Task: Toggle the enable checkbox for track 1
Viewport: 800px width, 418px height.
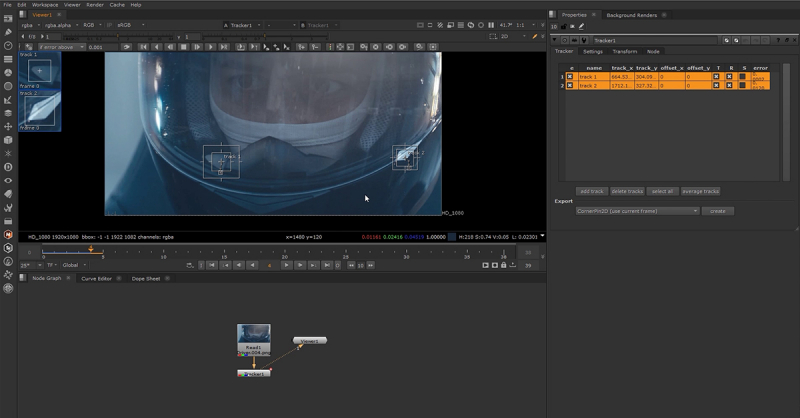Action: [x=571, y=76]
